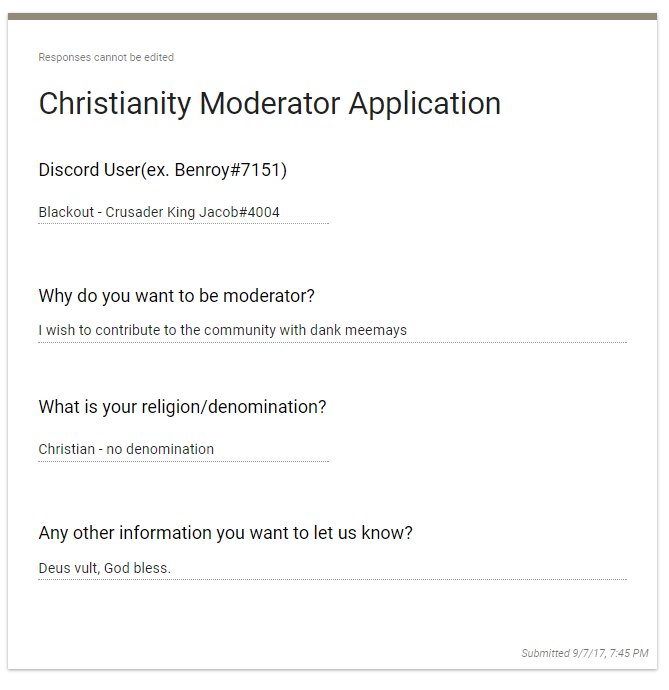Click the "Responses cannot be edited" notice
This screenshot has width=669, height=690.
106,58
